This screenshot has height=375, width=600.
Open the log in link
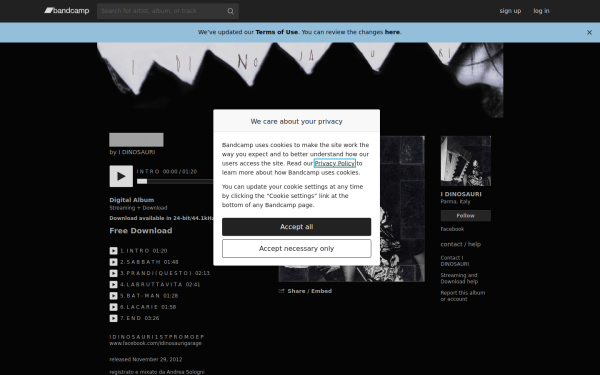[541, 11]
